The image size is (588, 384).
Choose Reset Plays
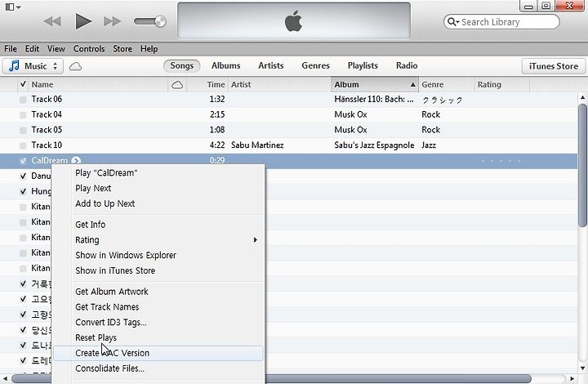coord(158,338)
